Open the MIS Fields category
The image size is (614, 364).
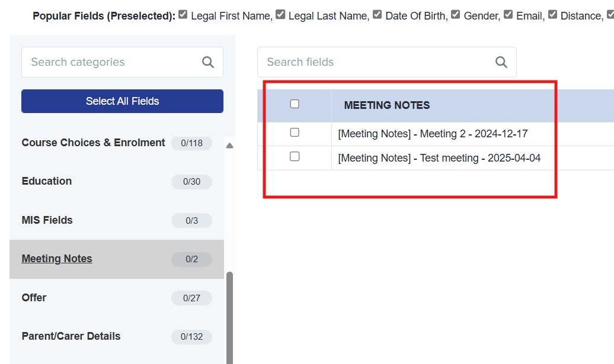click(47, 220)
